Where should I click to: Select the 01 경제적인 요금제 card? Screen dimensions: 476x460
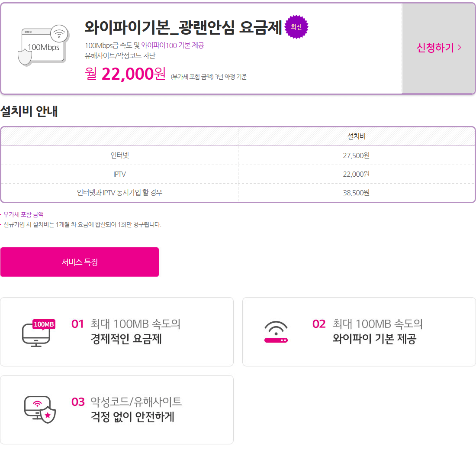point(117,332)
